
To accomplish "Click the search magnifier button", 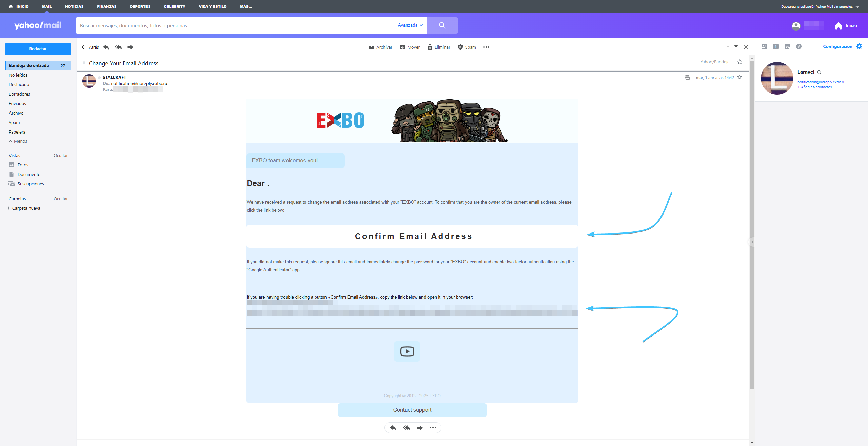I will tap(442, 25).
